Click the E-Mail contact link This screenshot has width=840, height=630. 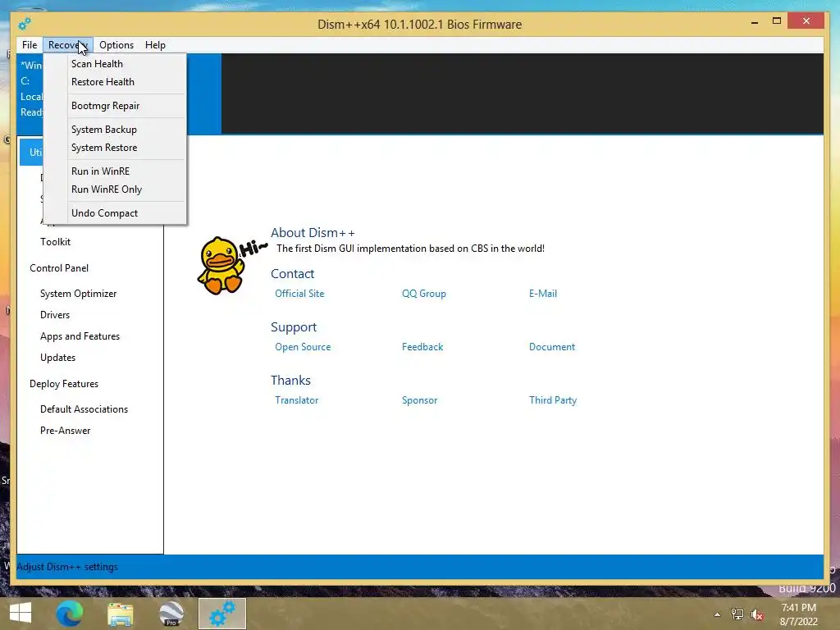543,294
